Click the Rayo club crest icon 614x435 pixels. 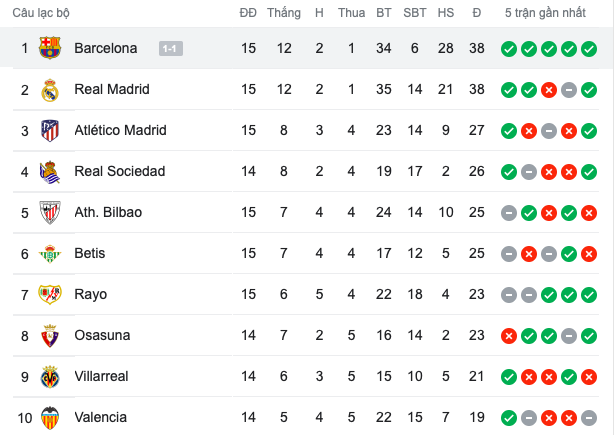click(50, 294)
